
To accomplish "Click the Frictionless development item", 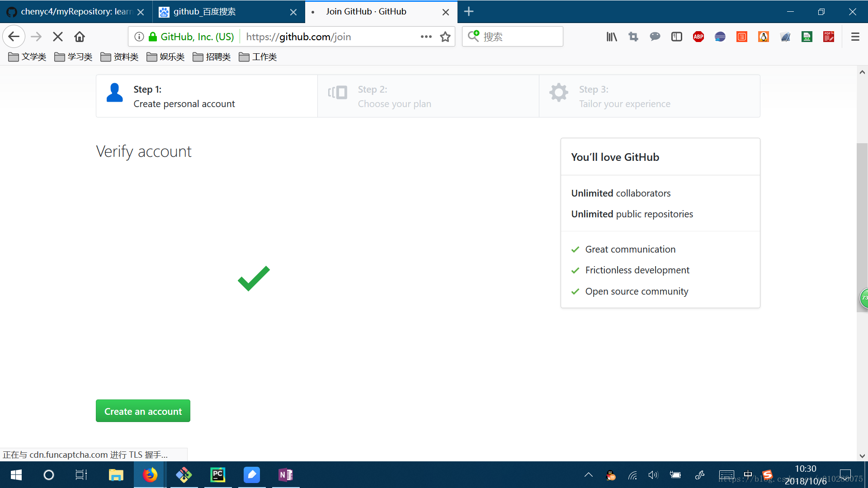I will click(637, 270).
